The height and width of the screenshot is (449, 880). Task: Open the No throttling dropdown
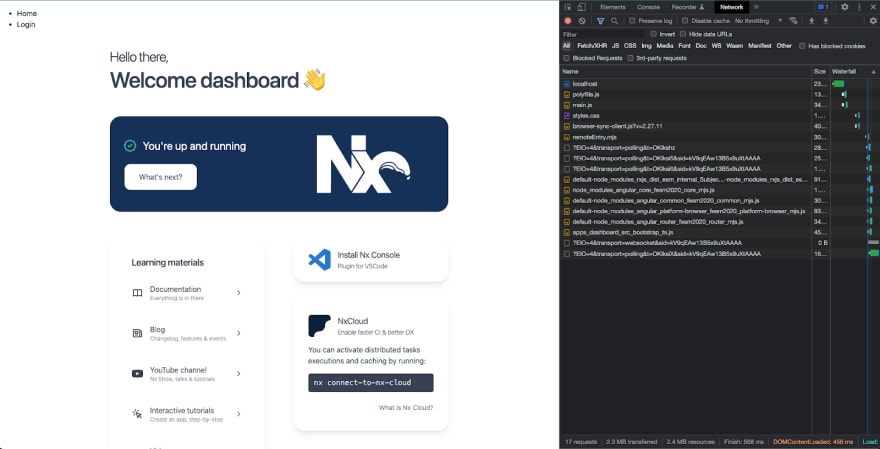point(758,21)
